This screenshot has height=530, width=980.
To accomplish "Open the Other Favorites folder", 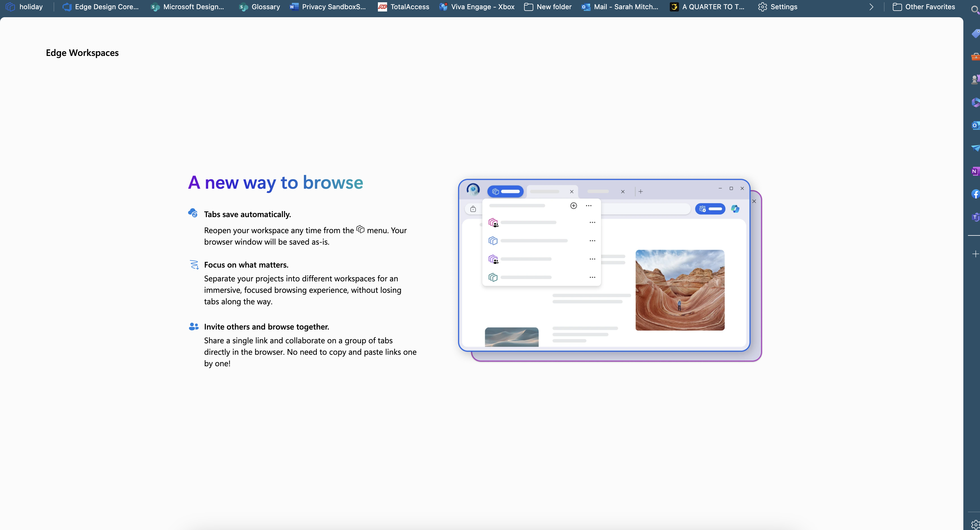I will click(924, 7).
